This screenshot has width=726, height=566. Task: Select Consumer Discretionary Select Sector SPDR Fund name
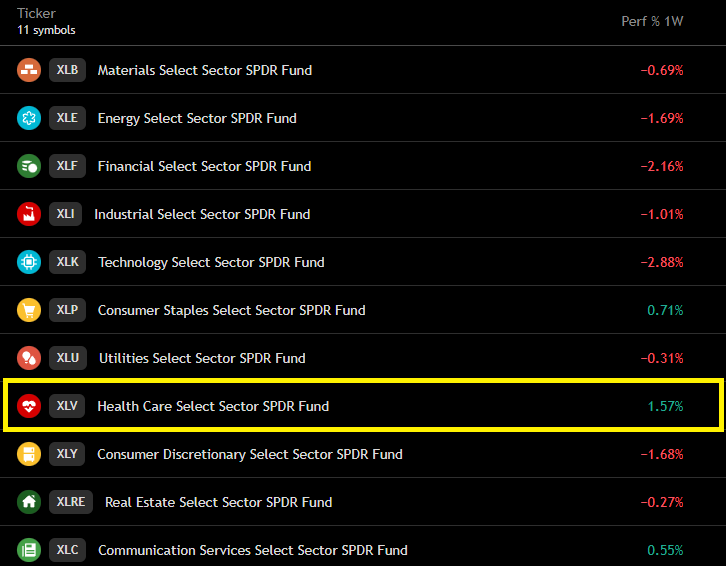[x=250, y=454]
